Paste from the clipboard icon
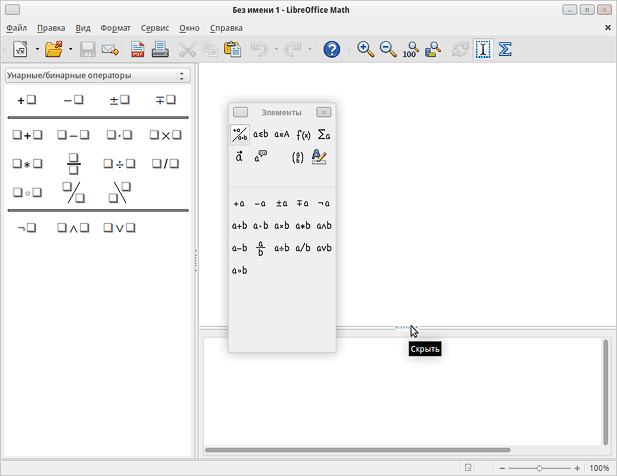617x476 pixels. pos(232,50)
